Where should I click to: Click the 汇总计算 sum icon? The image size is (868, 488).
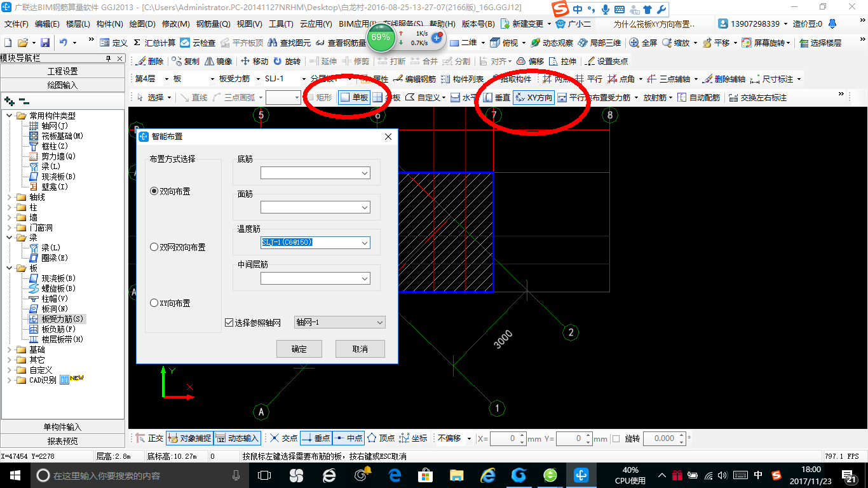[154, 43]
